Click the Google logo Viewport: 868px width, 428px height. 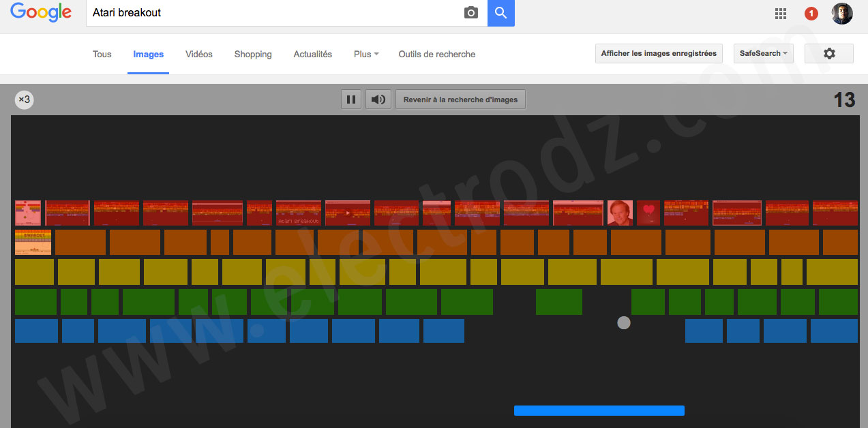click(x=41, y=13)
